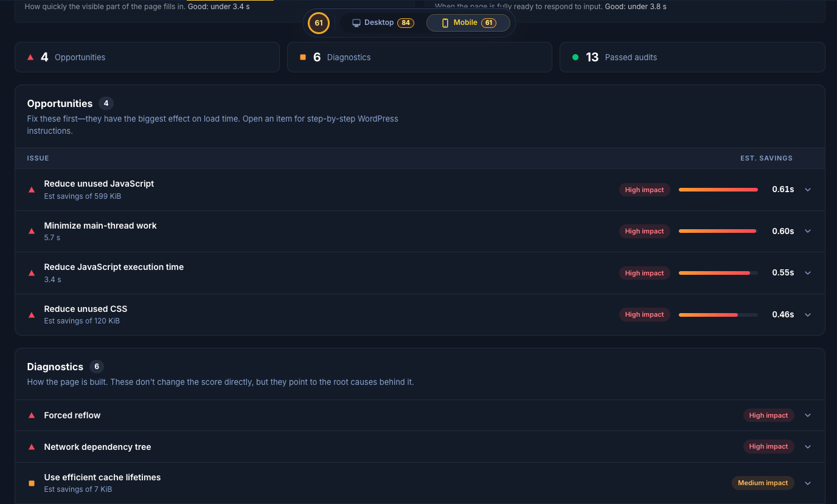The image size is (837, 504).
Task: Click the savings bar for Reduce unused JavaScript
Action: click(x=718, y=190)
